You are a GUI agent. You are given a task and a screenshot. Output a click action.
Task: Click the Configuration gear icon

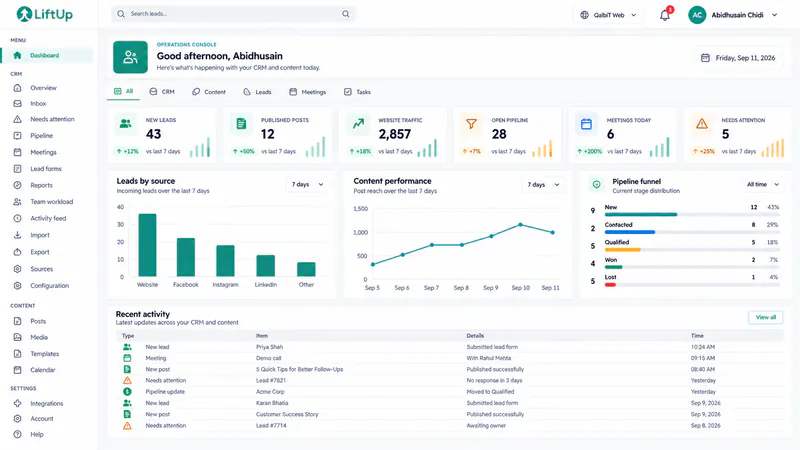17,286
